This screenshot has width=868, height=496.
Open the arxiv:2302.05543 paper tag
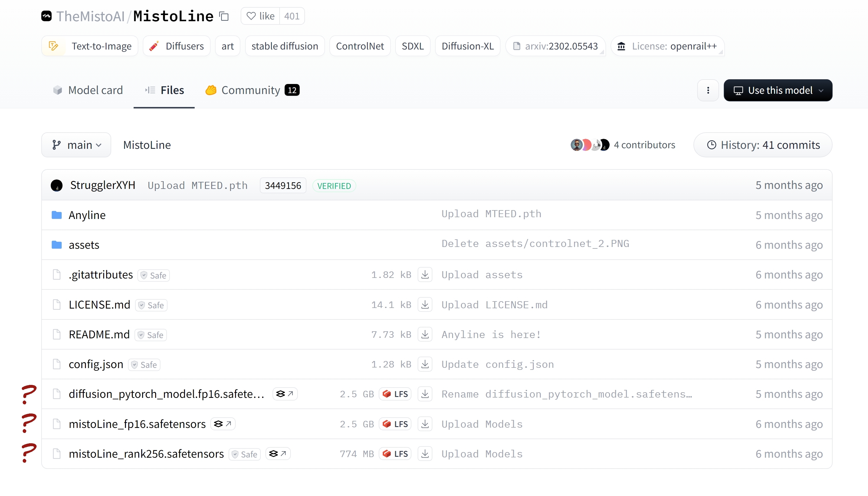pyautogui.click(x=555, y=46)
